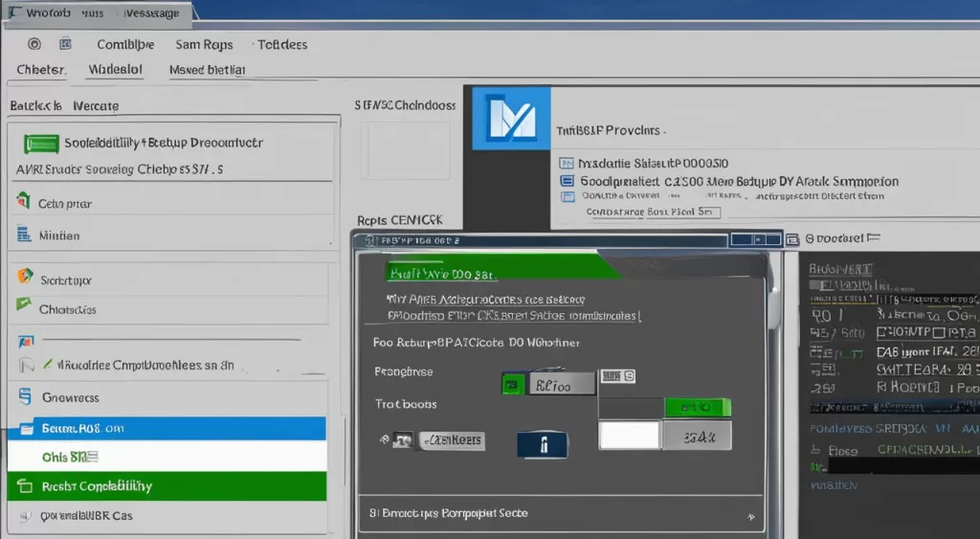Click the icon beside Floss in the dark panel
The width and height of the screenshot is (980, 539).
pos(815,450)
